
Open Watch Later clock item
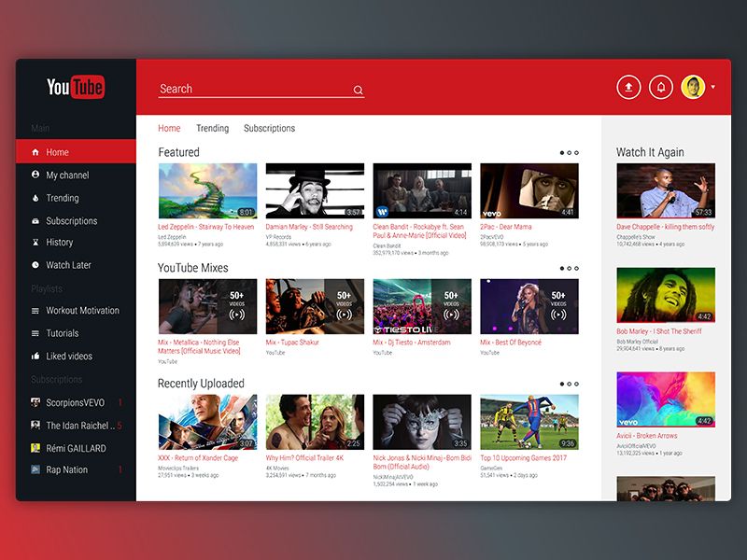click(x=68, y=265)
